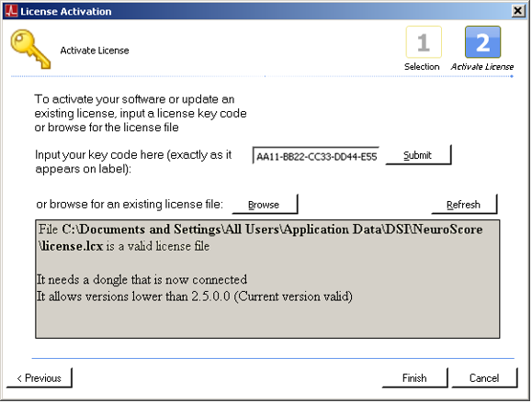Select step 1 Selection icon
The width and height of the screenshot is (532, 403).
click(424, 42)
